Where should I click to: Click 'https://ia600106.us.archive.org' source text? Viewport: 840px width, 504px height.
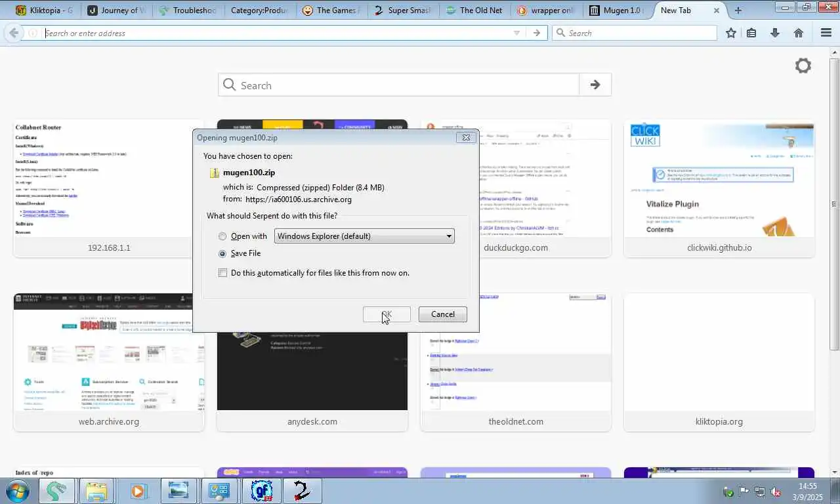point(299,199)
